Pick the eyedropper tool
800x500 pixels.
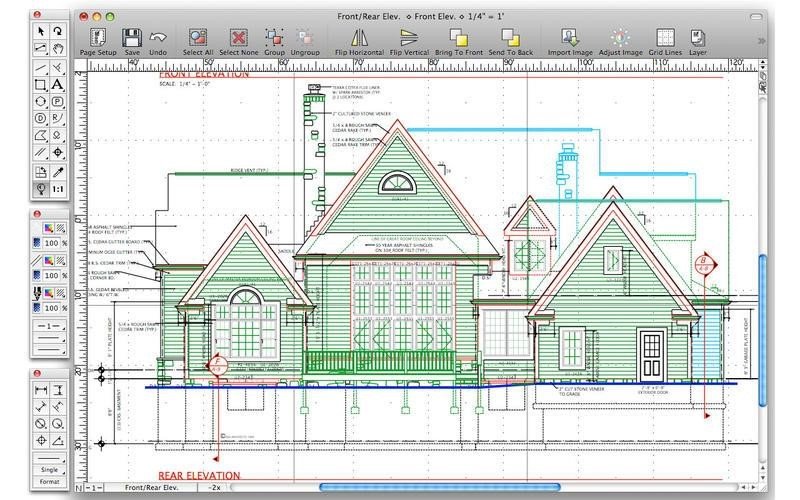pos(58,172)
